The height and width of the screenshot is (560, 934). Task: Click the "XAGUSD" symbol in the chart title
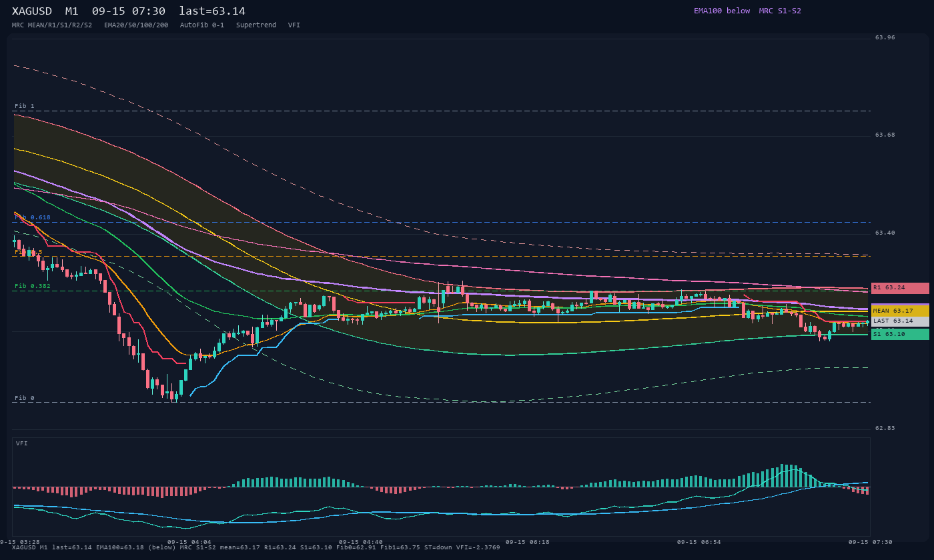pyautogui.click(x=32, y=11)
